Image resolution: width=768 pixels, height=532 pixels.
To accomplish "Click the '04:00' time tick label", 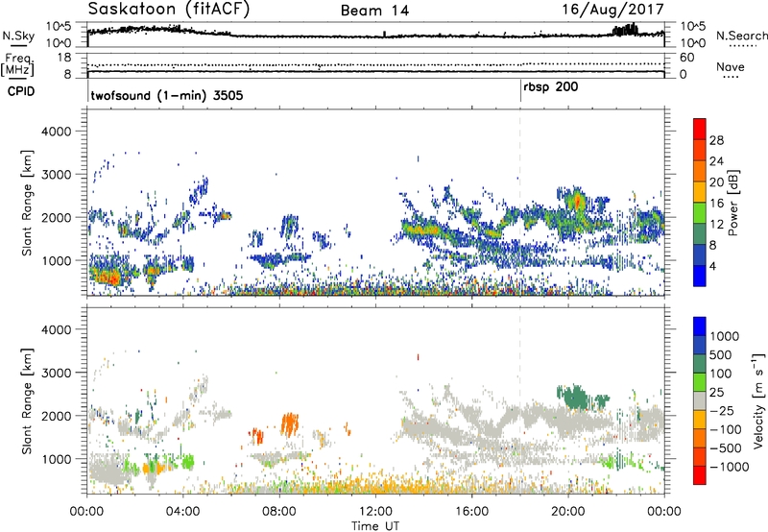I will [x=183, y=512].
